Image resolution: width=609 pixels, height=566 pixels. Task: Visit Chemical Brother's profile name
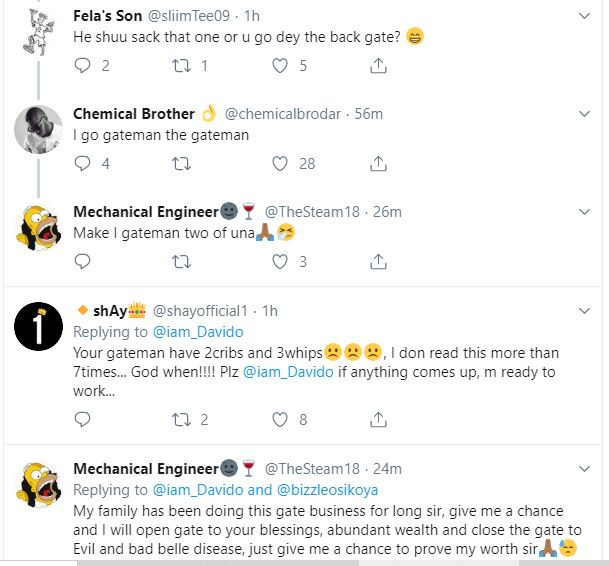(x=135, y=114)
